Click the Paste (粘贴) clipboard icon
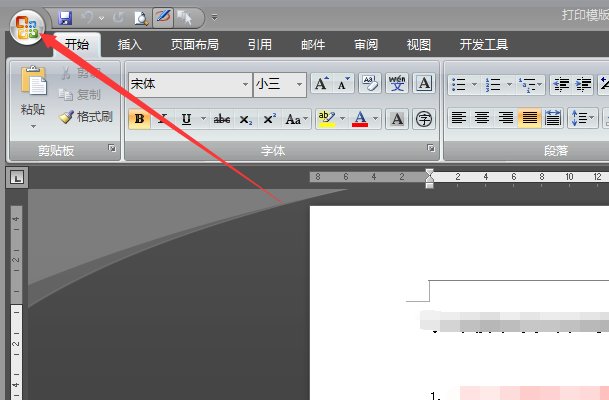This screenshot has height=400, width=609. click(x=33, y=85)
